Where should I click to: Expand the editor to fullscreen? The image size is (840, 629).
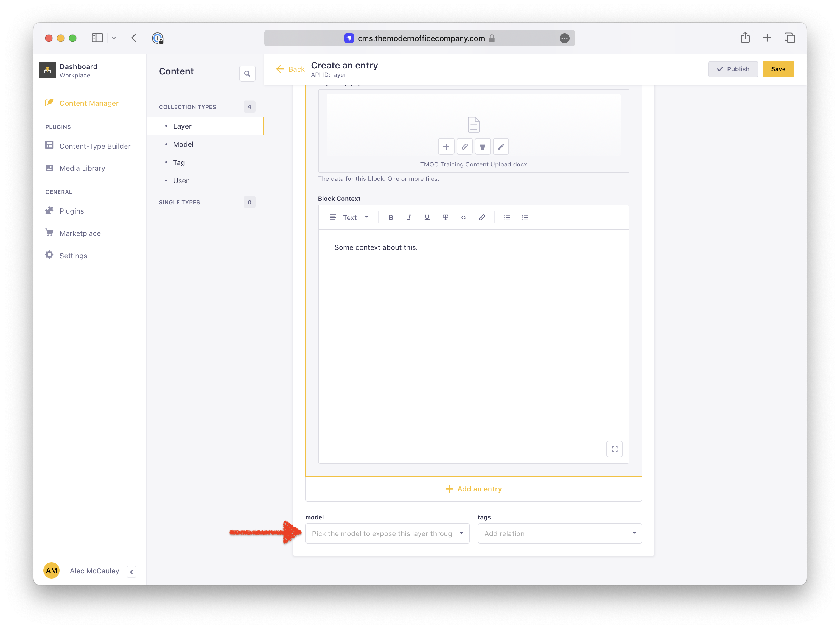(x=615, y=449)
